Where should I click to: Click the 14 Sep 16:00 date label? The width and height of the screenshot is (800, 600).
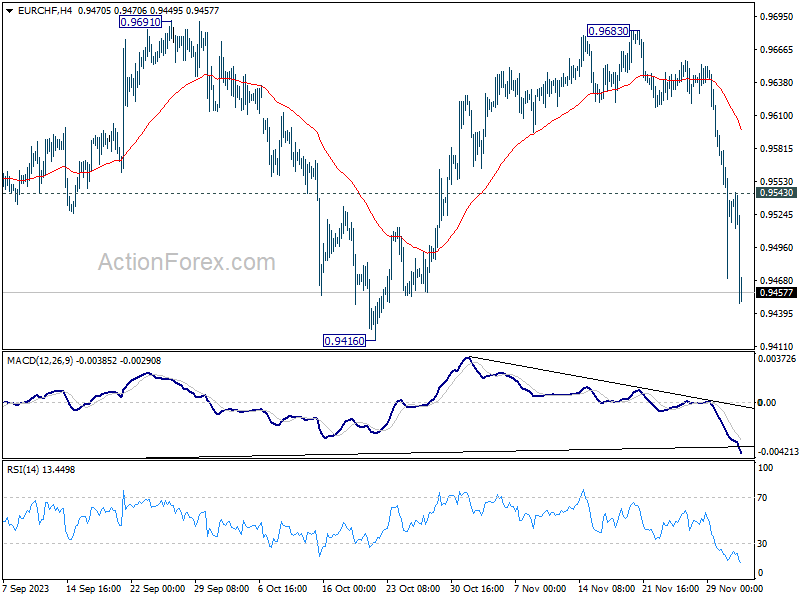[x=93, y=589]
